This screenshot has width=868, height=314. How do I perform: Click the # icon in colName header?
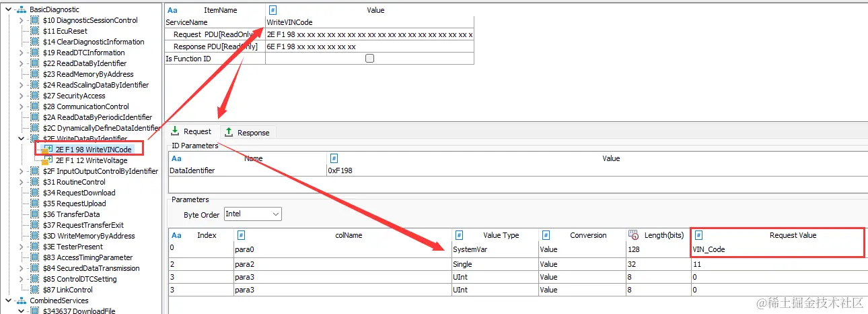(x=241, y=235)
